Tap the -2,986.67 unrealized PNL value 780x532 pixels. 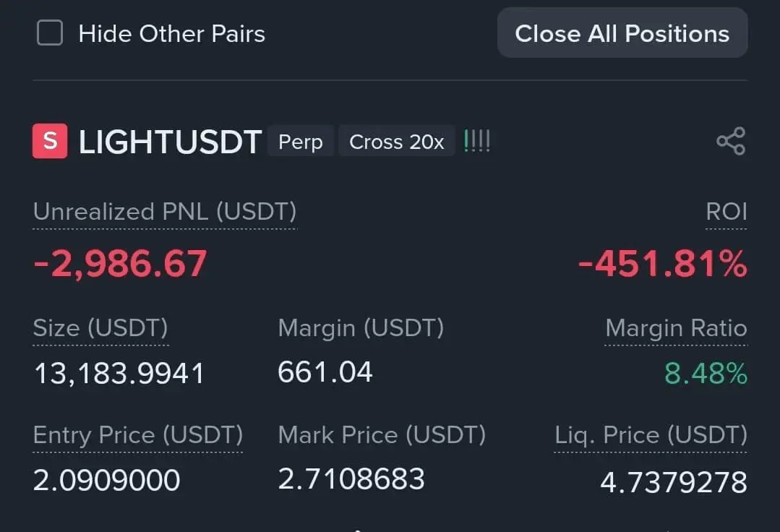[x=121, y=264]
